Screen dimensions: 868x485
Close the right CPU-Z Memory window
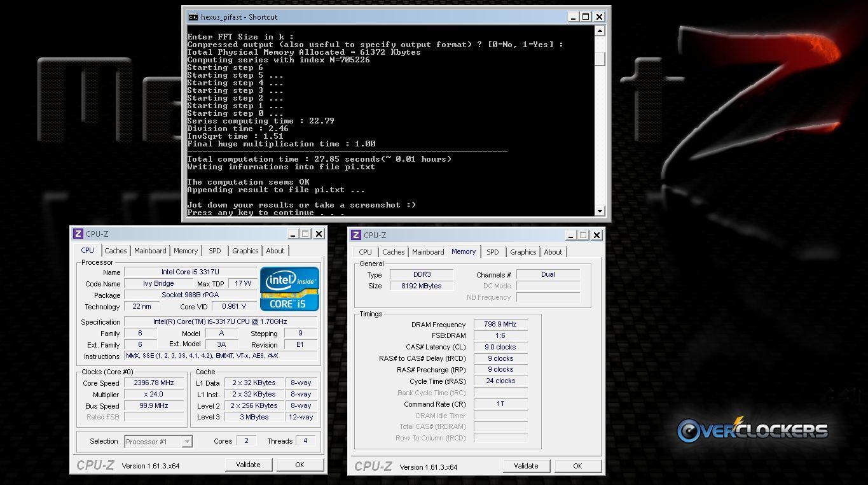[596, 235]
